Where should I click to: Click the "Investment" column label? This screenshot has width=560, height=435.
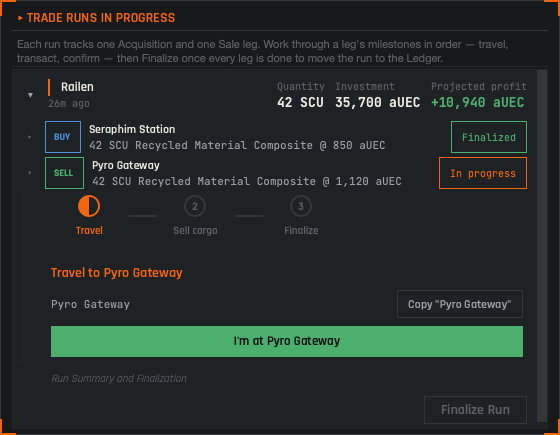tap(365, 86)
